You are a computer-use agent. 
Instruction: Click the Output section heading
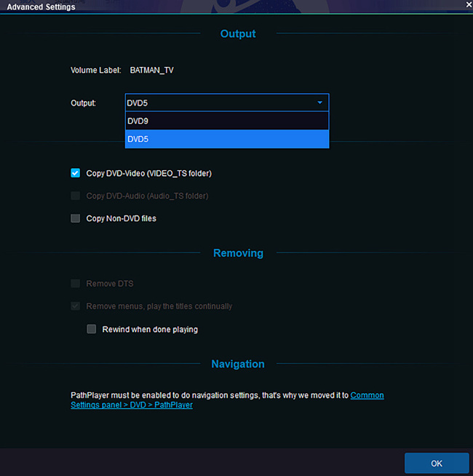point(238,33)
